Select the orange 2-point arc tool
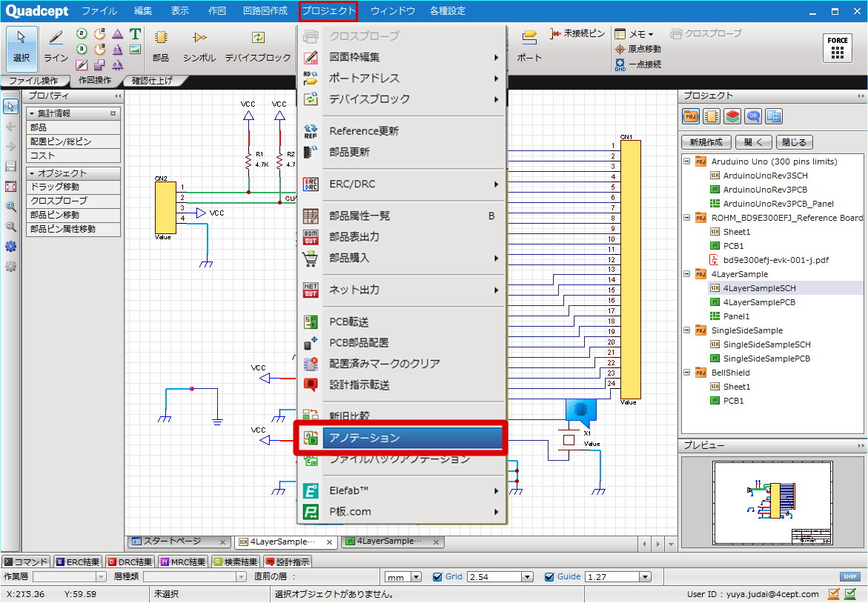Image resolution: width=868 pixels, height=603 pixels. tap(99, 34)
